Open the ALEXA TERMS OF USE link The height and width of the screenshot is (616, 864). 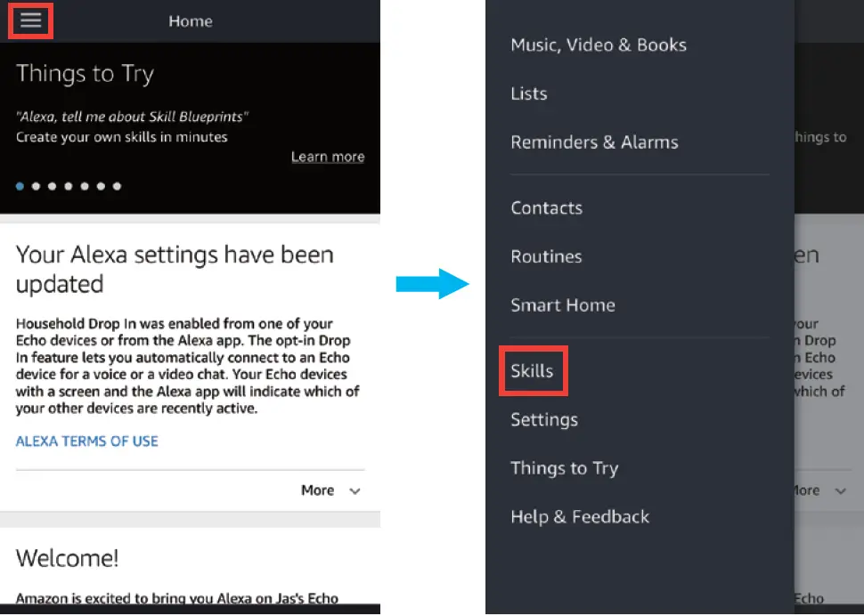pos(87,441)
